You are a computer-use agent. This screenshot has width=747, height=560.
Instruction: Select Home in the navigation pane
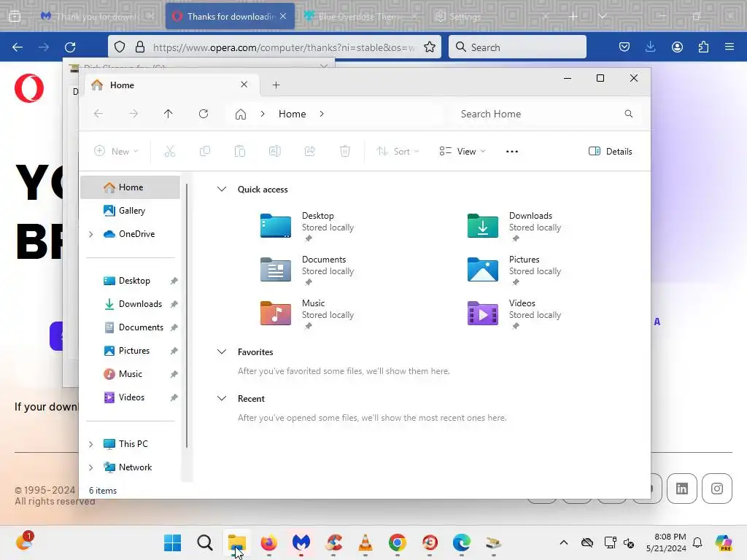130,187
